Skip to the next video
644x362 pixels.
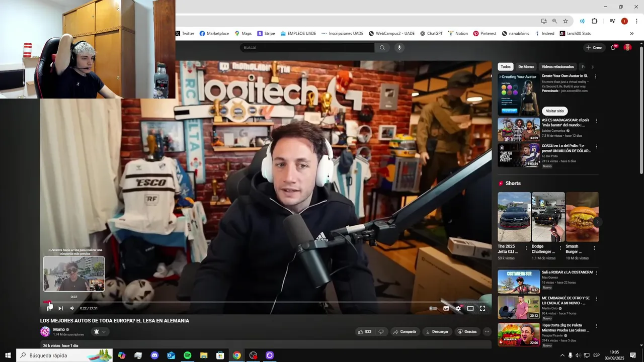(60, 308)
